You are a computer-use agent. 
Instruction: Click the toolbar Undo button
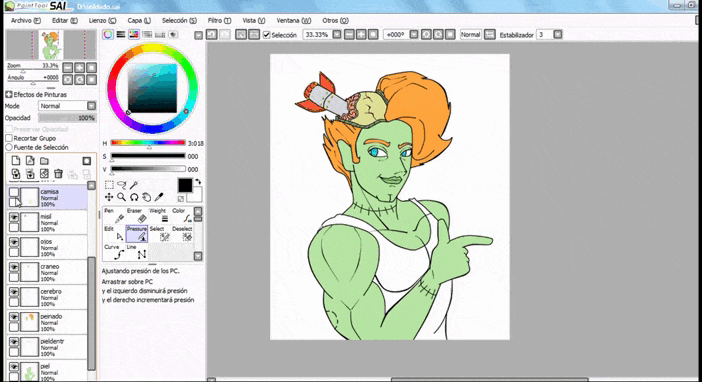click(x=212, y=34)
